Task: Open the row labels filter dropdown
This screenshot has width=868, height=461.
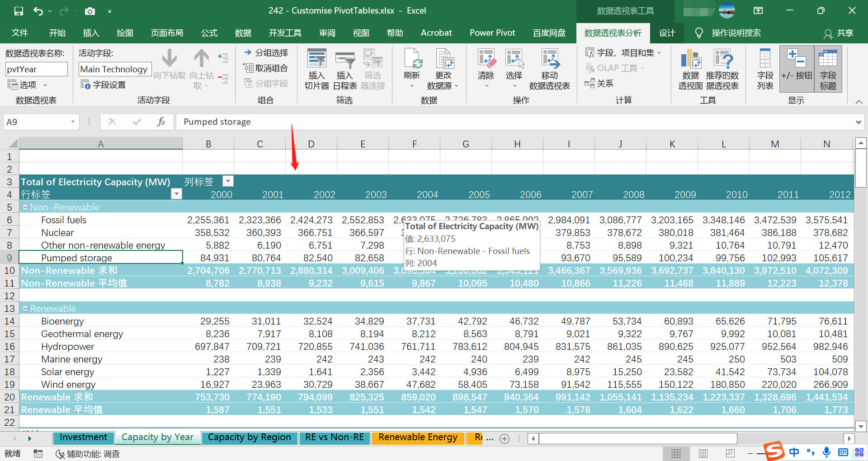Action: 176,194
